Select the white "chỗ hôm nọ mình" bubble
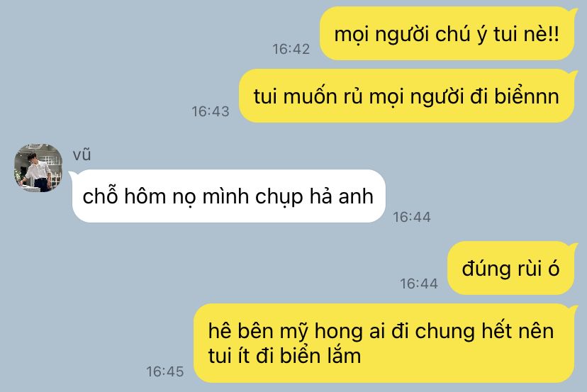 (x=228, y=196)
